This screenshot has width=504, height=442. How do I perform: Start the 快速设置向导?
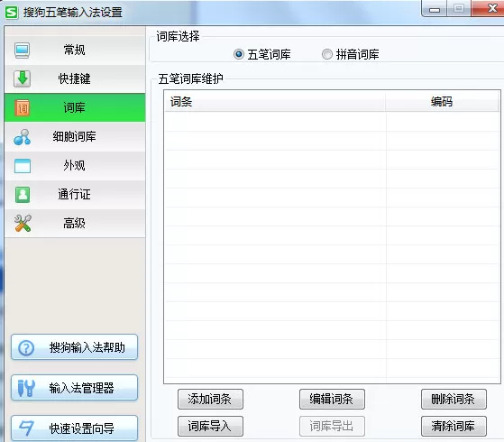point(74,428)
